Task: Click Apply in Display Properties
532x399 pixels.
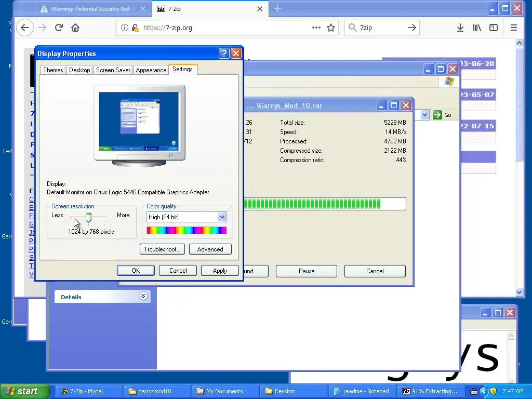Action: [x=220, y=270]
